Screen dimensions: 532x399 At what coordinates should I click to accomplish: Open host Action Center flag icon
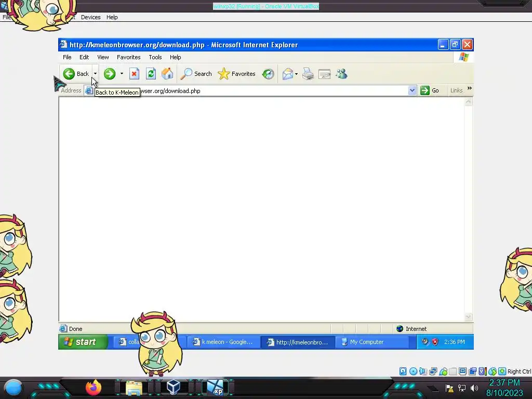[449, 388]
